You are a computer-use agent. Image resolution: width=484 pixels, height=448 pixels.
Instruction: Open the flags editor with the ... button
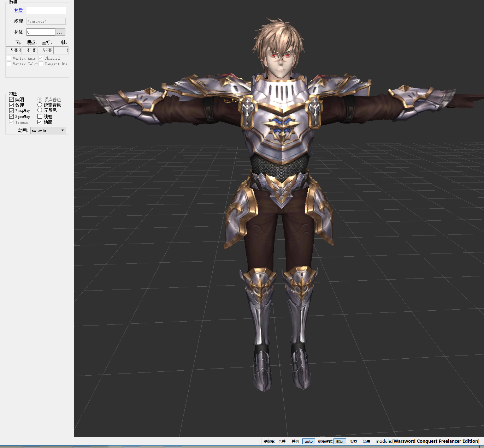pos(60,32)
